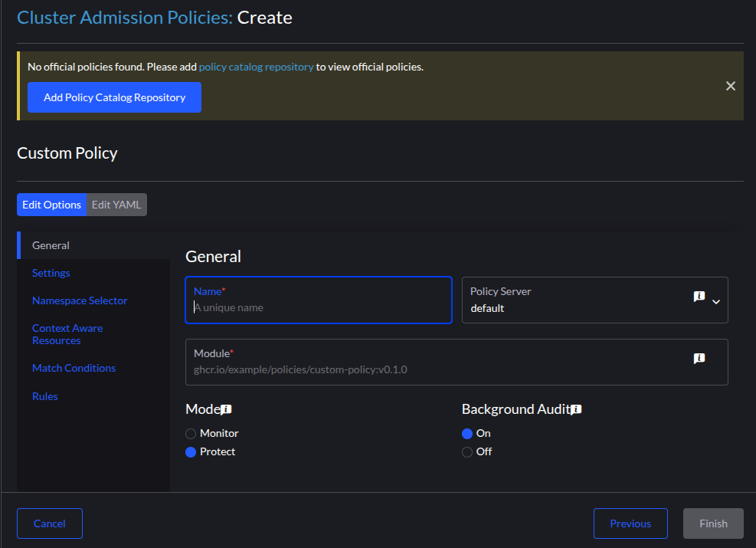Click the Module info icon

699,358
